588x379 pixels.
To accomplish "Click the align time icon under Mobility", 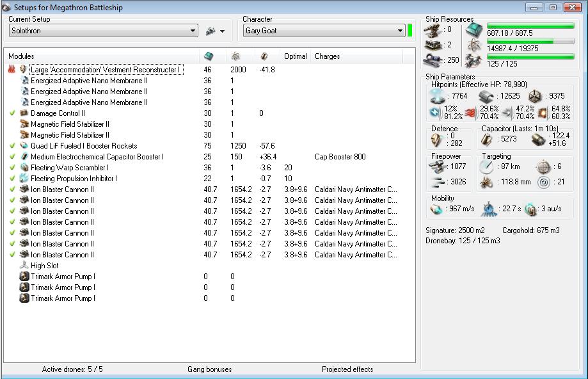I will (489, 209).
